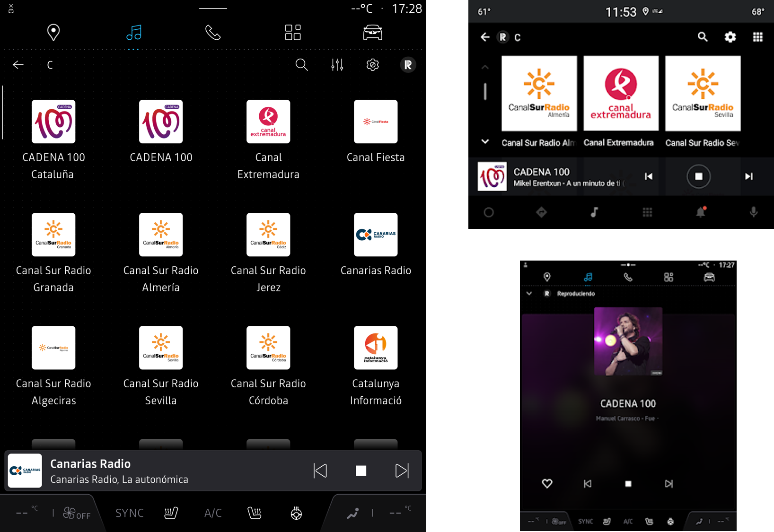Image resolution: width=774 pixels, height=532 pixels.
Task: Tap album art on bottom-right screen
Action: tap(628, 341)
